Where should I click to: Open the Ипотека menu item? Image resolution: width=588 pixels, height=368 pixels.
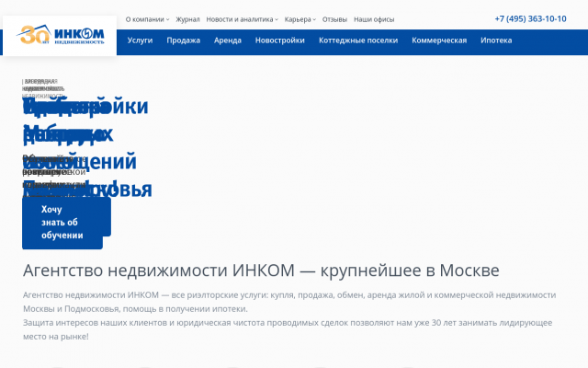coord(496,40)
